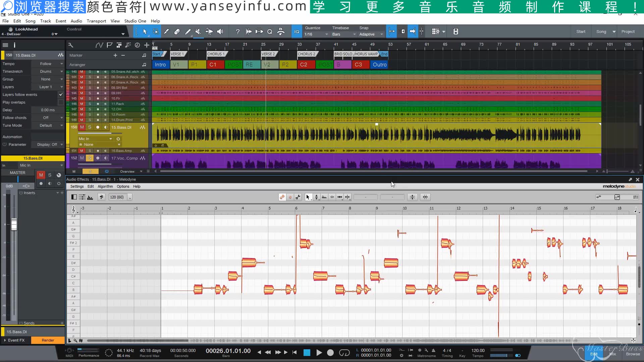This screenshot has height=362, width=644.
Task: Select the Paint (pencil) tool
Action: pos(188,32)
